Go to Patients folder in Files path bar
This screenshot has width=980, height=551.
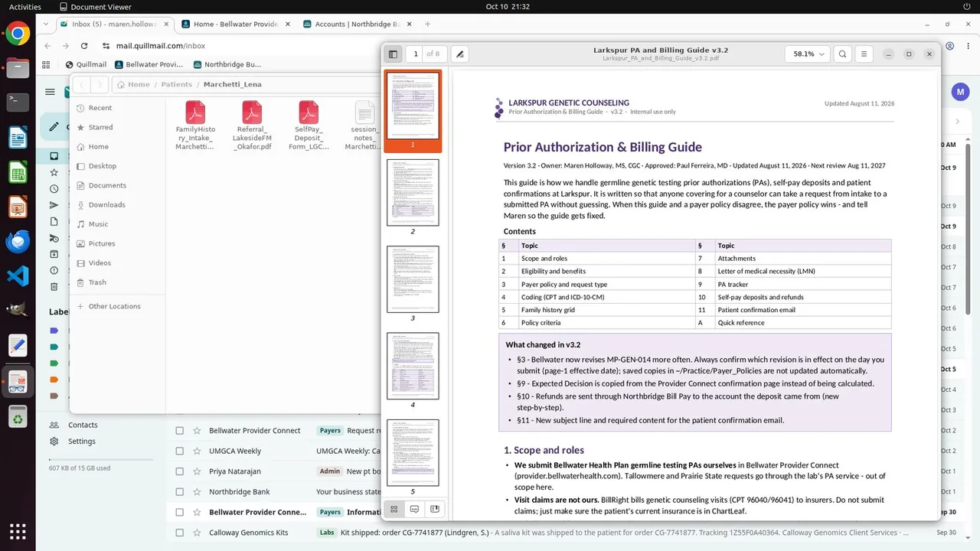click(x=176, y=84)
